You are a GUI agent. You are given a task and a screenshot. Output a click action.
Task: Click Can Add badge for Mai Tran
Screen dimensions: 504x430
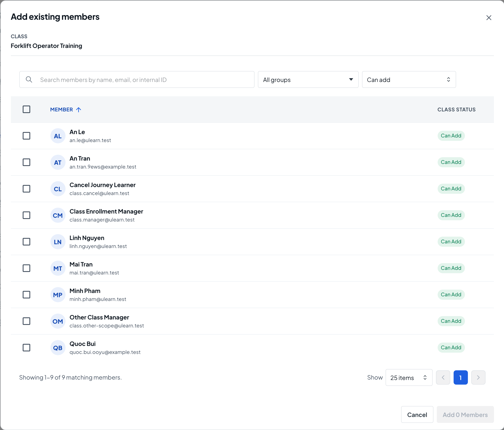(x=451, y=268)
